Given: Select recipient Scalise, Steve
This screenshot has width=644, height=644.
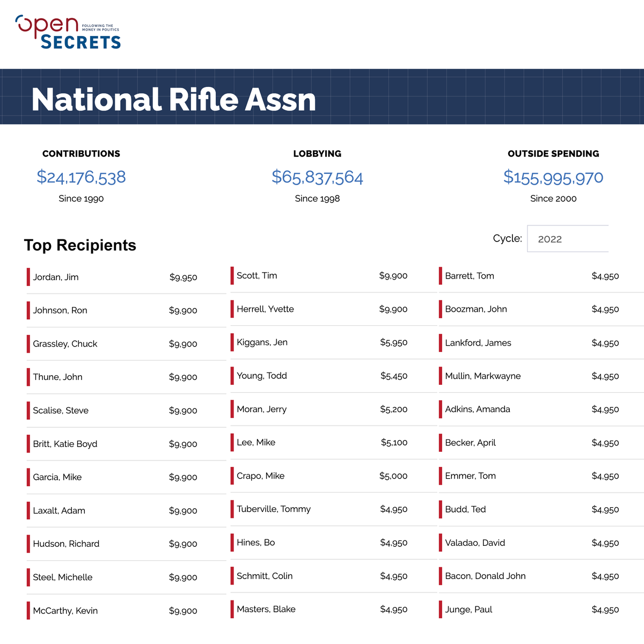Looking at the screenshot, I should point(61,411).
